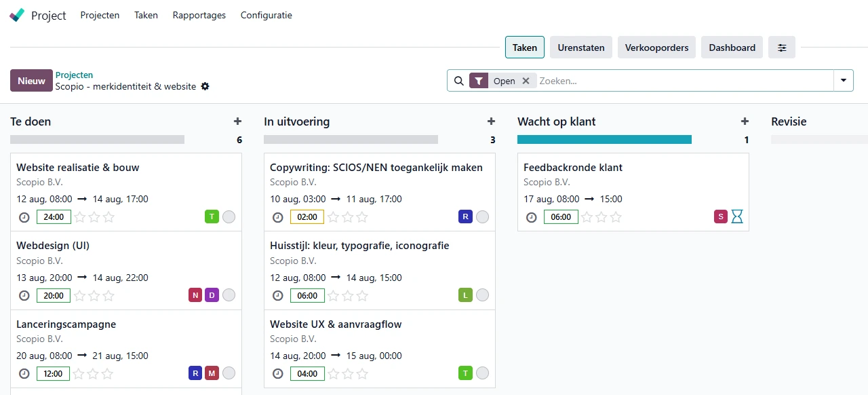Image resolution: width=868 pixels, height=395 pixels.
Task: Click the funnel filter icon in search
Action: 479,81
